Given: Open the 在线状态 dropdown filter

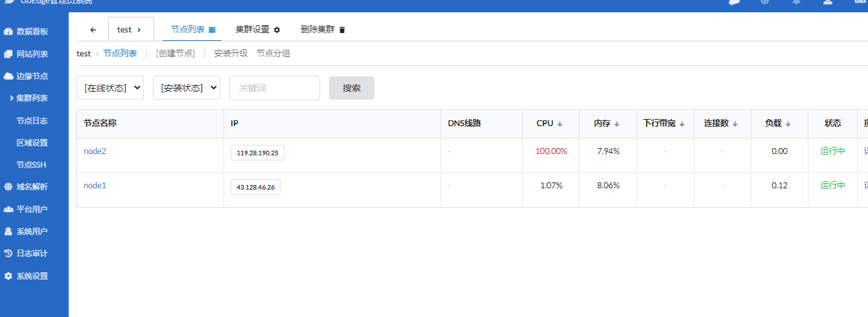Looking at the screenshot, I should click(x=110, y=88).
